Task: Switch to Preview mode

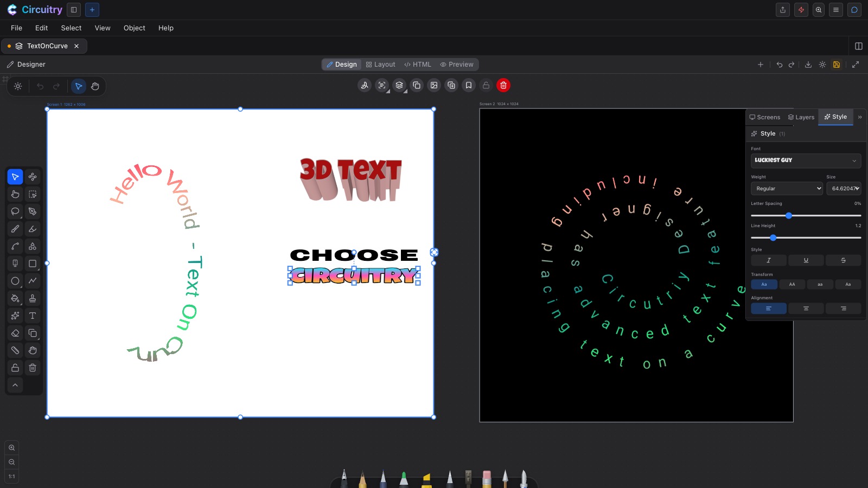Action: point(457,65)
